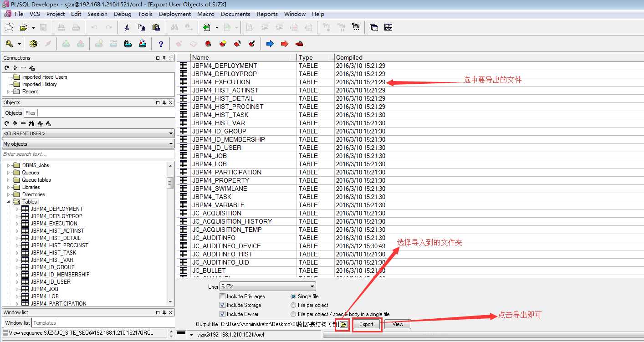Click the Export button
Image resolution: width=644 pixels, height=342 pixels.
click(x=366, y=324)
